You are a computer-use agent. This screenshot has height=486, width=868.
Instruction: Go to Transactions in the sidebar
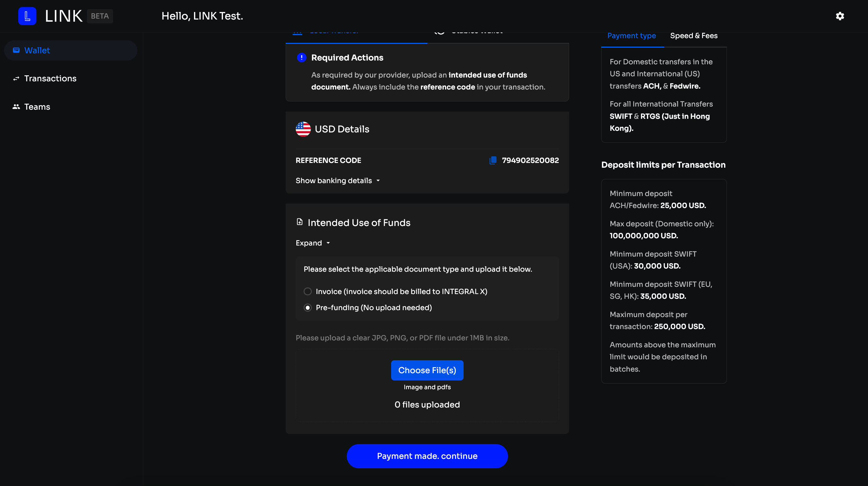[50, 78]
